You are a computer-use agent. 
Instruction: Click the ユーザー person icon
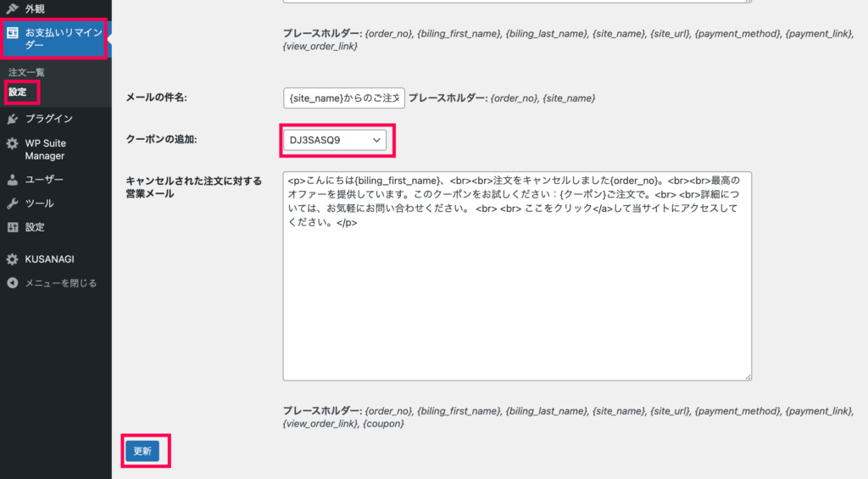point(12,180)
